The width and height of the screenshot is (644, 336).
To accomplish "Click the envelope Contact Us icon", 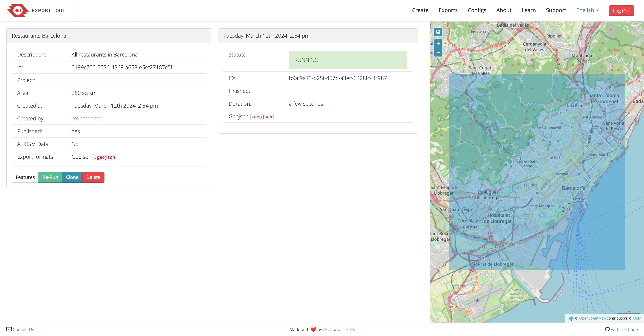I will [x=9, y=329].
